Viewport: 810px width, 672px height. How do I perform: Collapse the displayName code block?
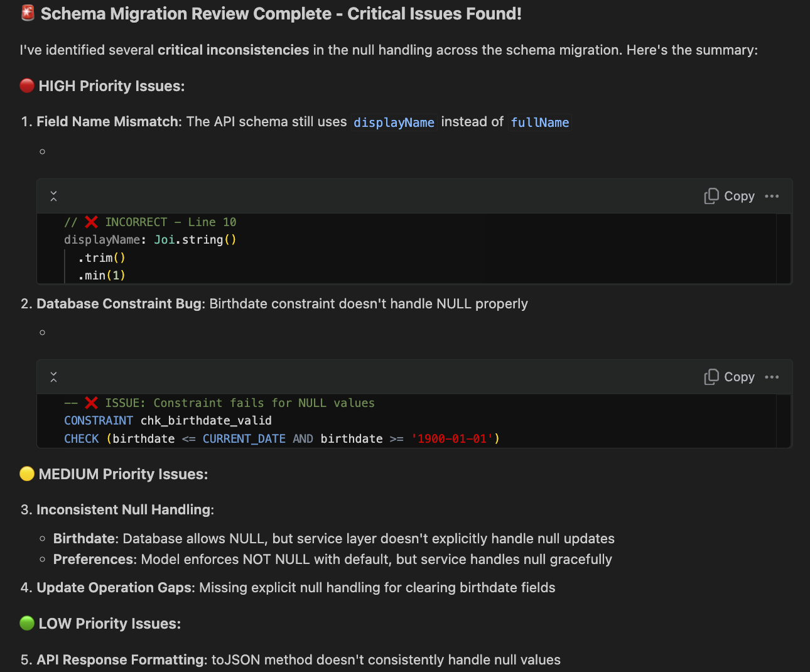click(x=53, y=196)
